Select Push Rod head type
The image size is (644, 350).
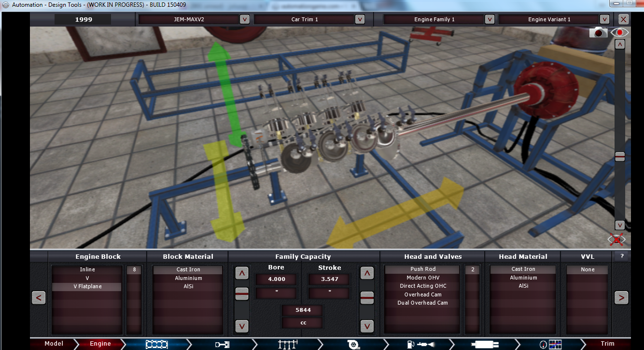[x=423, y=269]
